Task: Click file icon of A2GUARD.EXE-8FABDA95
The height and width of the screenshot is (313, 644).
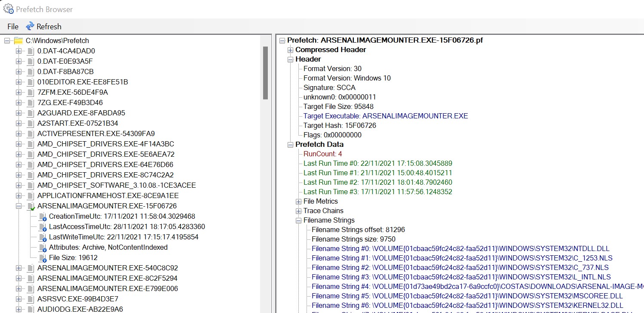Action: coord(30,113)
